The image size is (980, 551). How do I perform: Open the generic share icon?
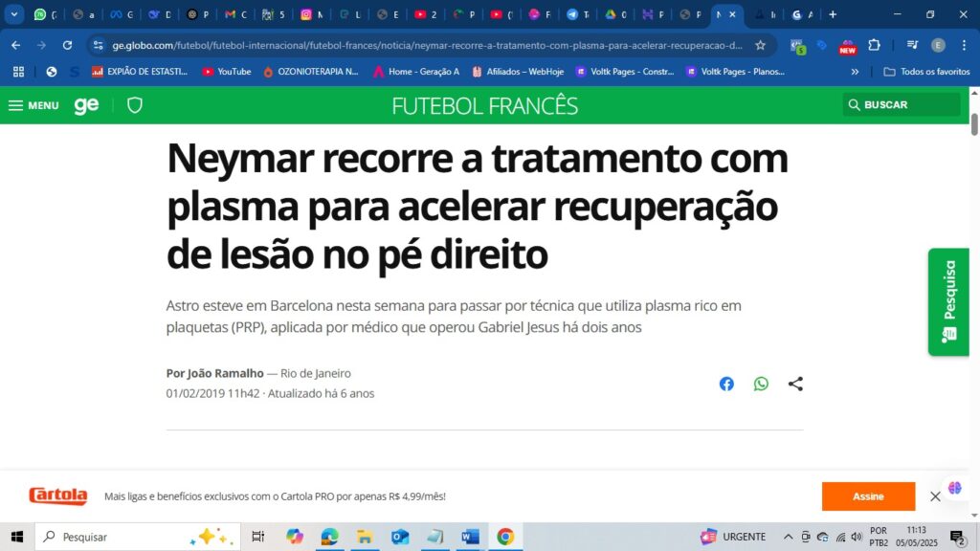[x=795, y=384]
